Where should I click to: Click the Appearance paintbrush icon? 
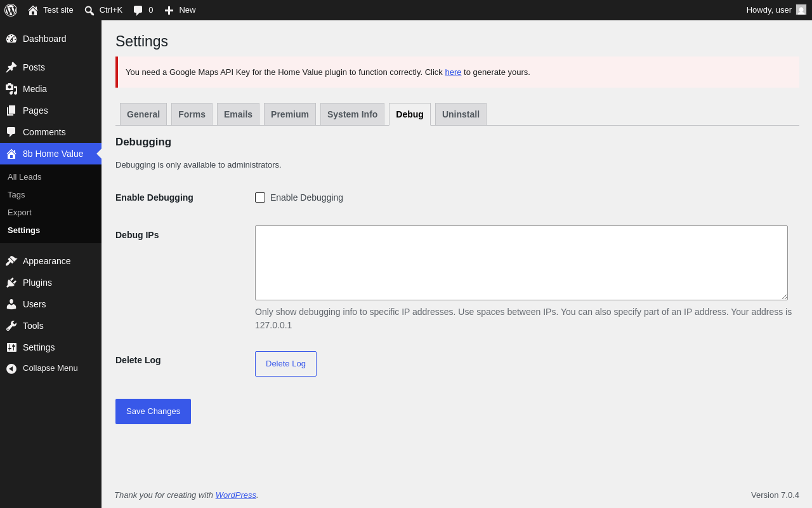tap(11, 261)
